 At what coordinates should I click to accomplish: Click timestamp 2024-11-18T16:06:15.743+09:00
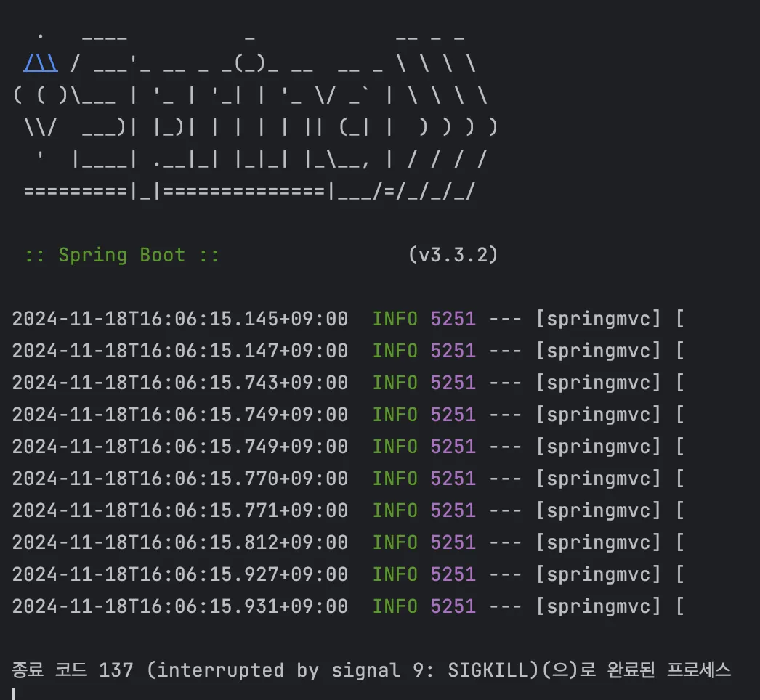[x=180, y=383]
